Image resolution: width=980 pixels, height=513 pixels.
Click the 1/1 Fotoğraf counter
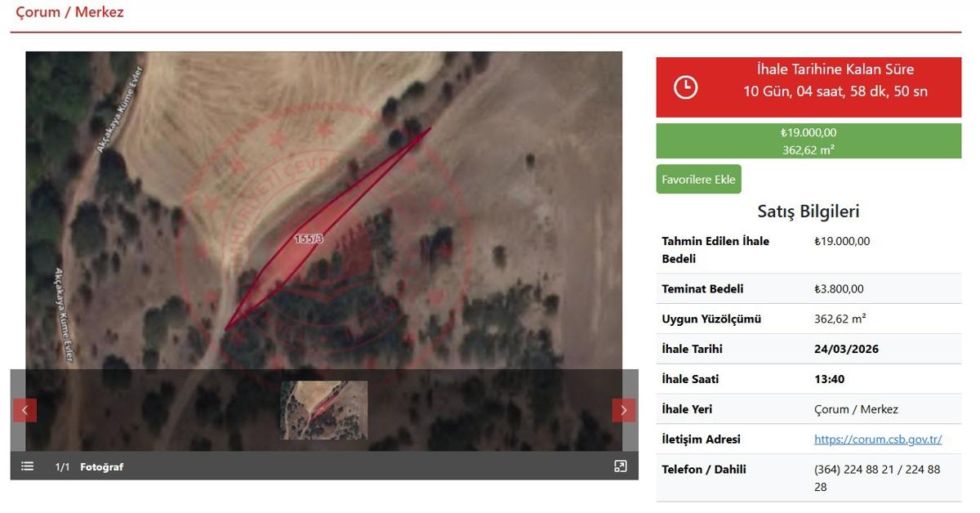pos(89,467)
